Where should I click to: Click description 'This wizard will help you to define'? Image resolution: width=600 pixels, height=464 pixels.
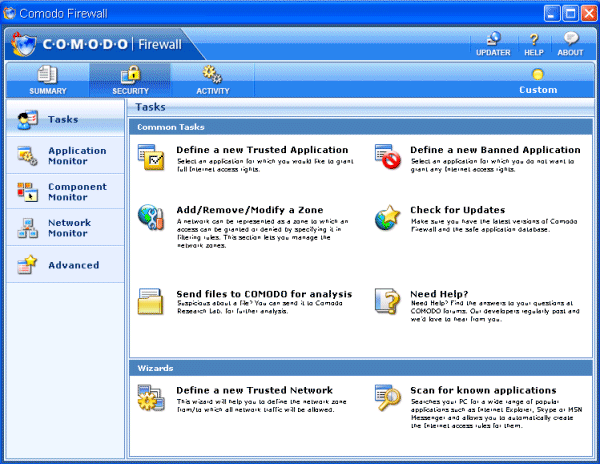pyautogui.click(x=262, y=406)
